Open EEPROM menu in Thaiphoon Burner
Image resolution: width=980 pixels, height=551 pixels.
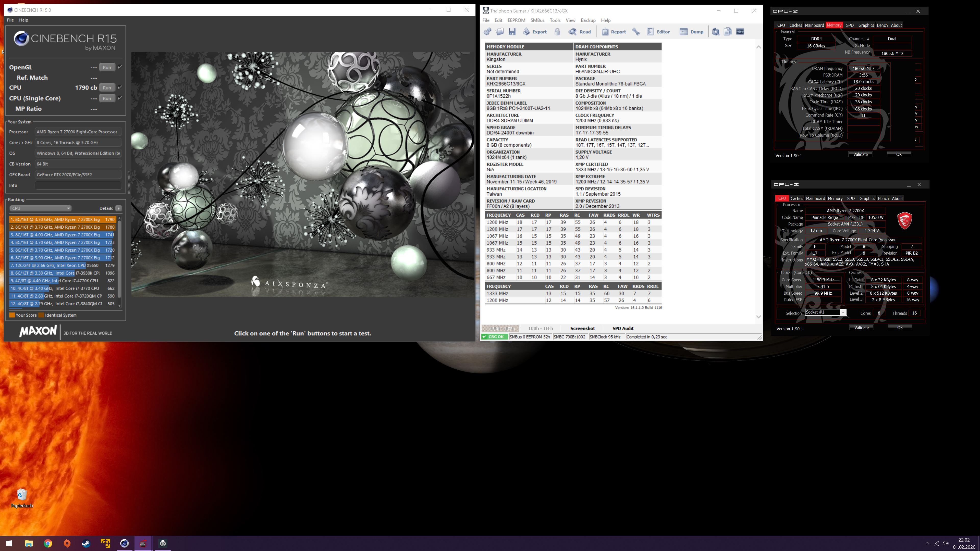click(516, 20)
